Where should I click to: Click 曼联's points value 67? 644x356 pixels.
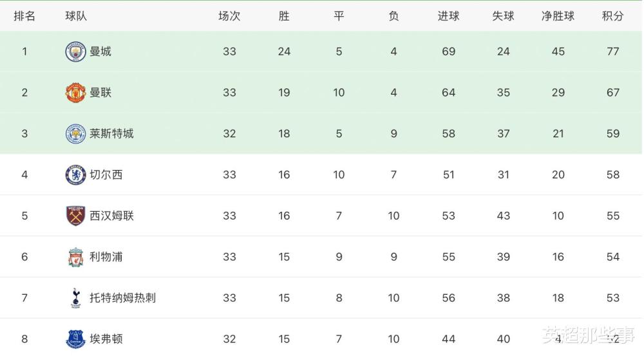click(613, 93)
